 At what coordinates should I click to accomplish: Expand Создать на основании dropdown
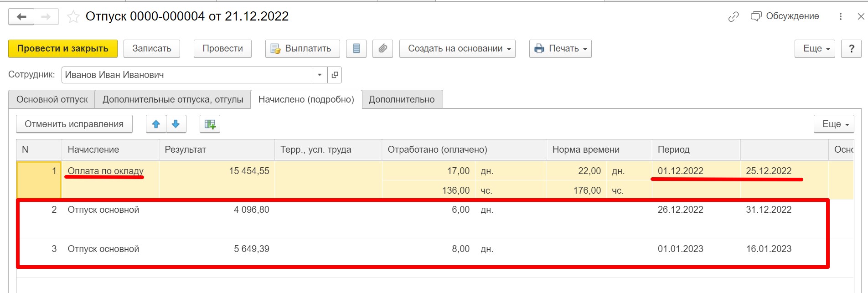[457, 49]
